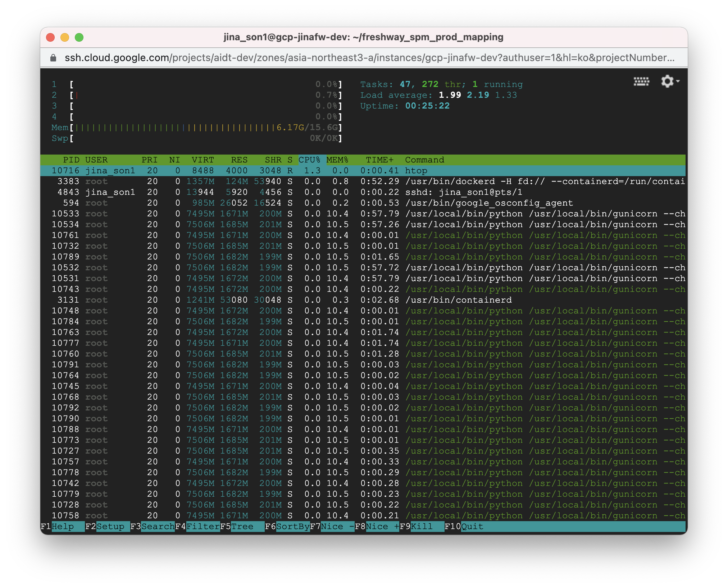The height and width of the screenshot is (588, 728).
Task: Click the PID column header
Action: [x=71, y=160]
